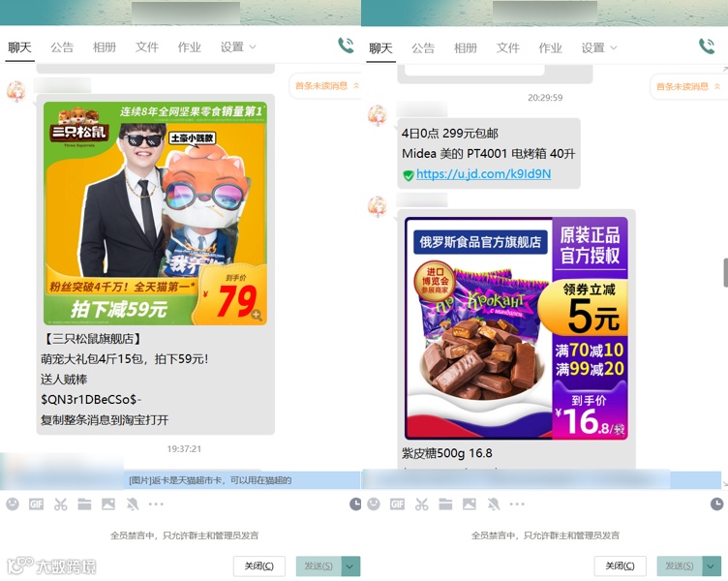Send a file via folder icon, left window
The height and width of the screenshot is (581, 728).
(x=84, y=504)
